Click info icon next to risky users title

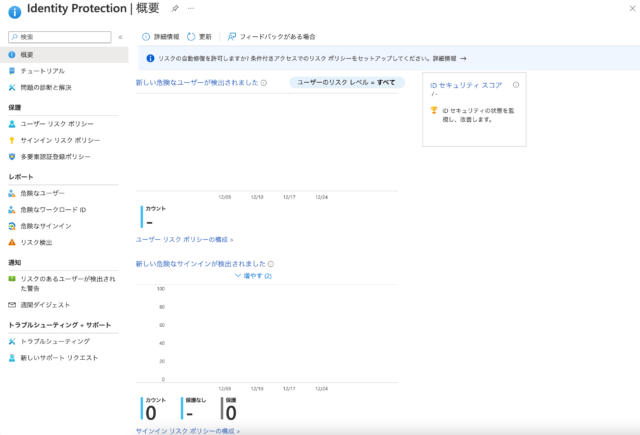[x=264, y=83]
